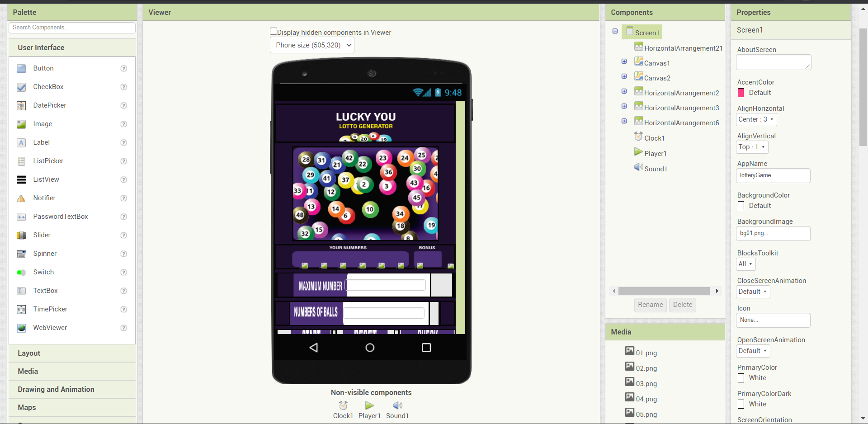Toggle Display hidden components in Viewer
The width and height of the screenshot is (868, 424).
coord(274,32)
